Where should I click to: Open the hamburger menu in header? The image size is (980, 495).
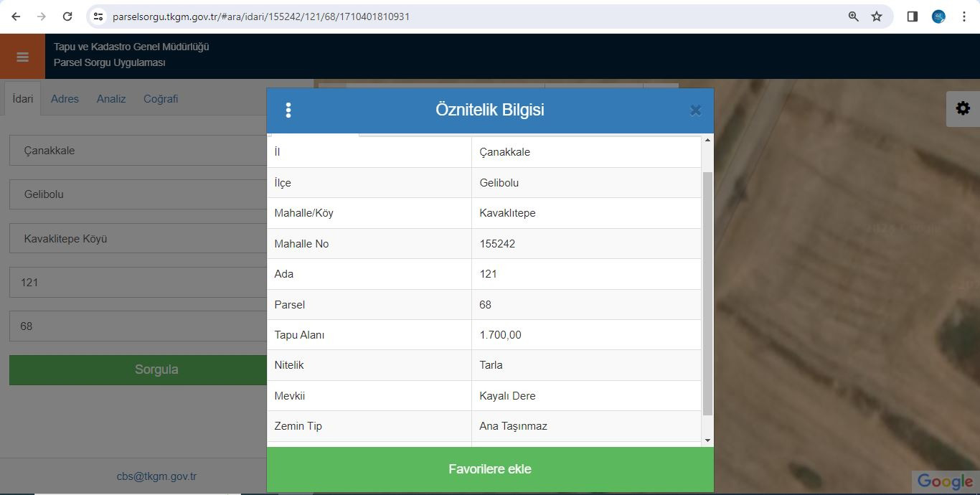point(22,57)
